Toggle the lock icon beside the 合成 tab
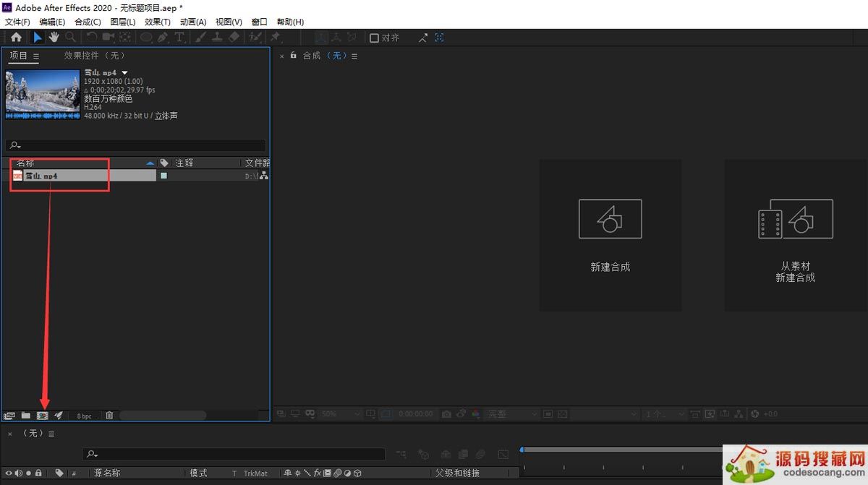 point(294,56)
